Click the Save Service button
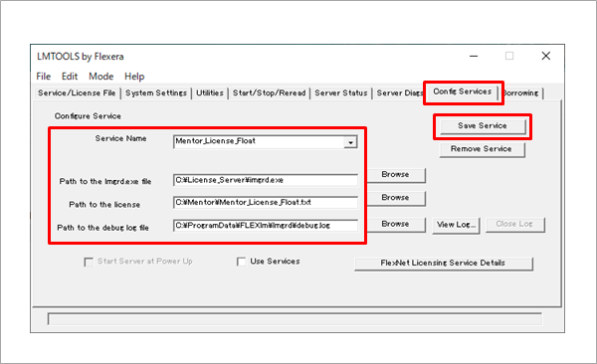Screen dimensions: 597x364 [x=483, y=126]
